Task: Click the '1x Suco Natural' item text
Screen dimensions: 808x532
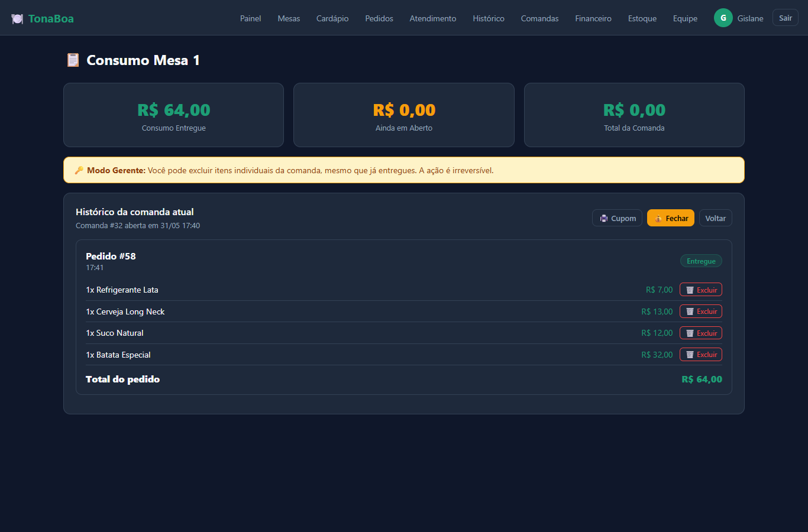Action: [115, 333]
